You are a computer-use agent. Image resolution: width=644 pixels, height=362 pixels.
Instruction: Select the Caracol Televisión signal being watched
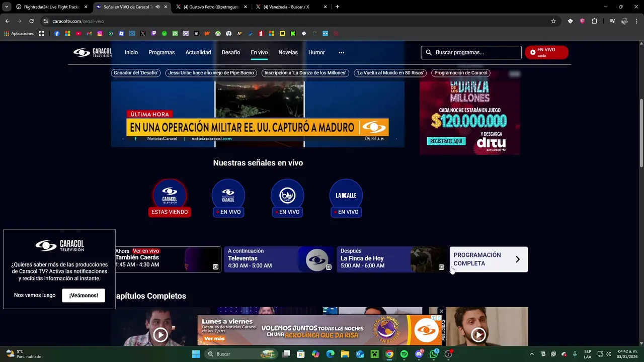(x=170, y=198)
